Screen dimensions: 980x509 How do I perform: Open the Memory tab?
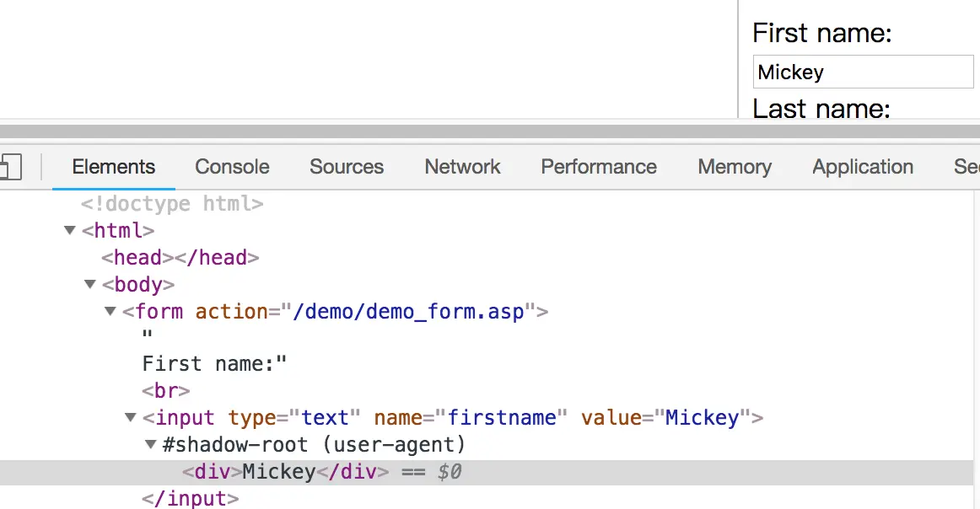735,167
